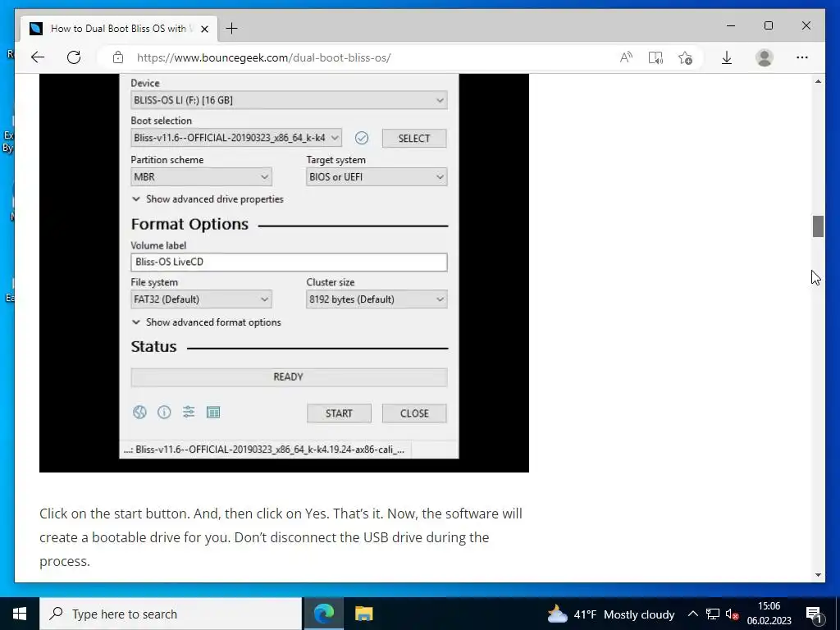Click the muted volume tray icon
This screenshot has height=630, width=840.
pyautogui.click(x=732, y=614)
